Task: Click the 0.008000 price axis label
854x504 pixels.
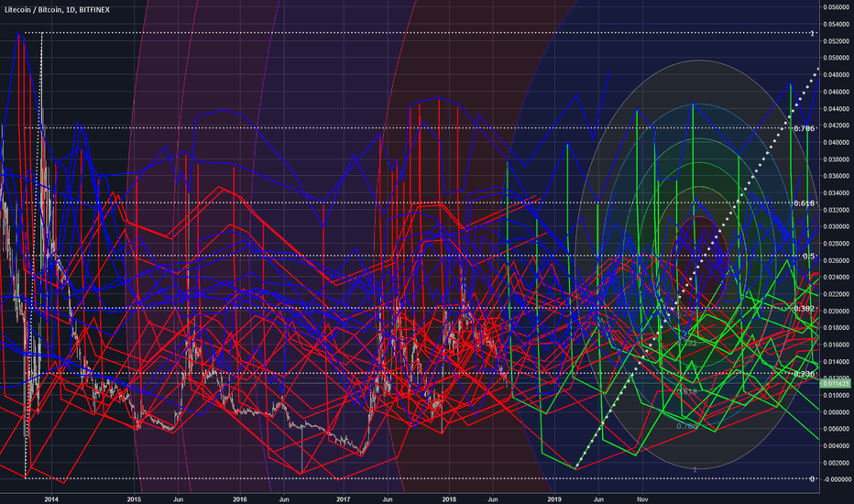Action: [x=838, y=412]
